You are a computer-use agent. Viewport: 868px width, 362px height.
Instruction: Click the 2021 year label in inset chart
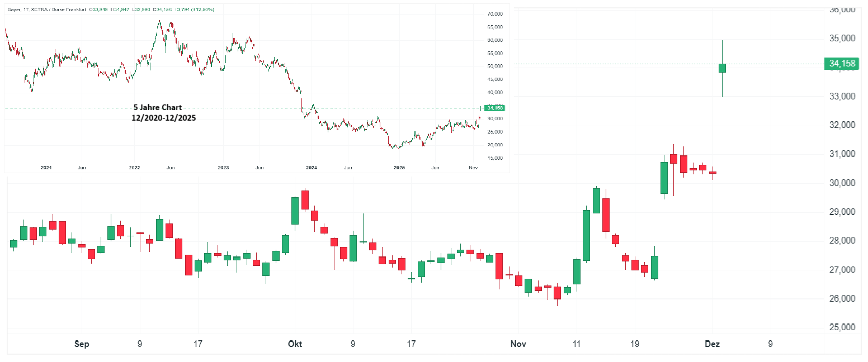pyautogui.click(x=46, y=168)
